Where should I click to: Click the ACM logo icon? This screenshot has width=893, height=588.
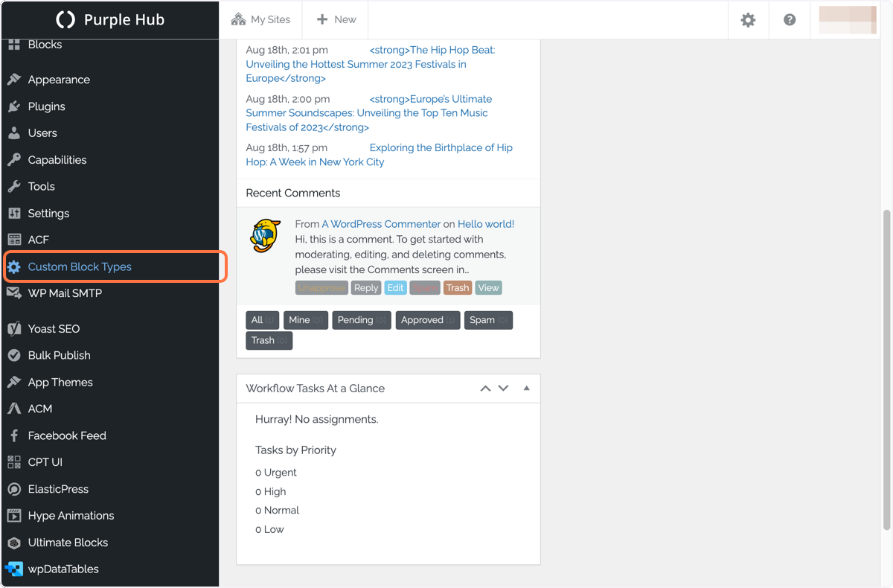[14, 409]
